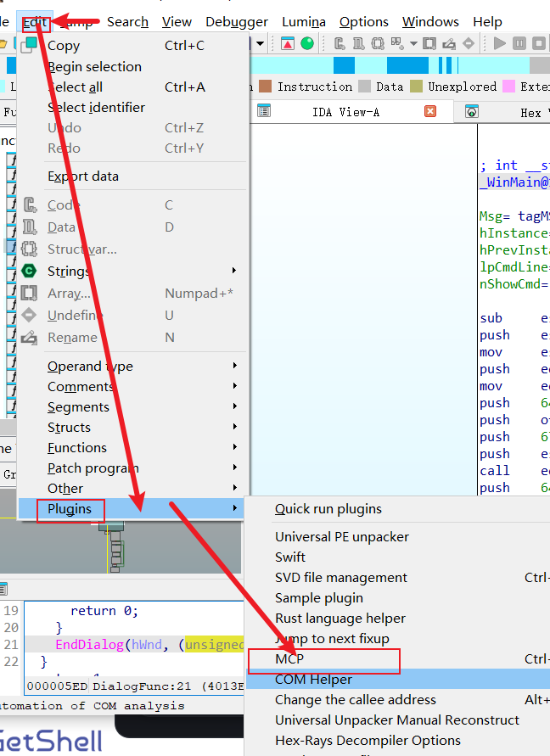This screenshot has height=756, width=550.
Task: Click the red triangle toolbar icon
Action: pos(288,43)
